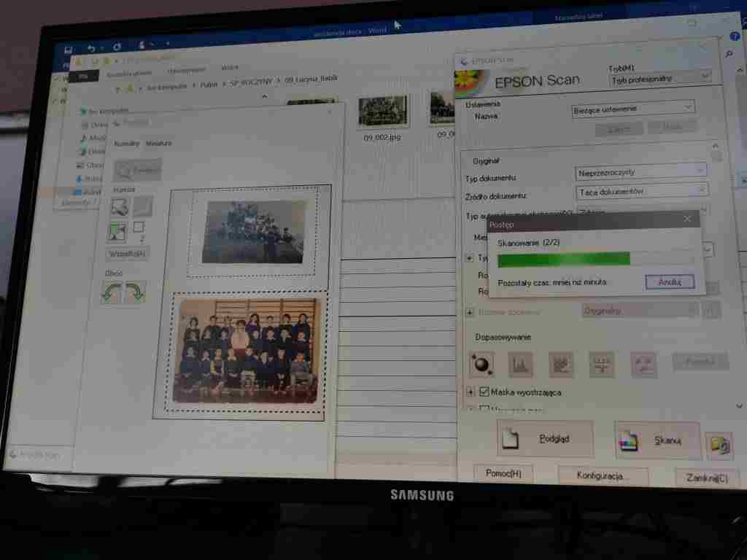The width and height of the screenshot is (747, 560).
Task: Open the histogram adjustment icon
Action: pyautogui.click(x=519, y=365)
